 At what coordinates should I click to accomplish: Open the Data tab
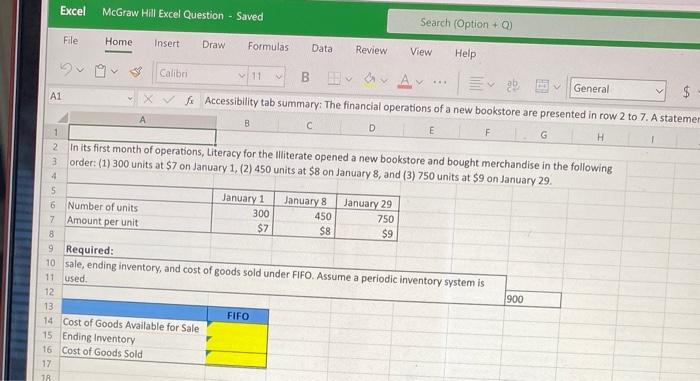pyautogui.click(x=322, y=48)
